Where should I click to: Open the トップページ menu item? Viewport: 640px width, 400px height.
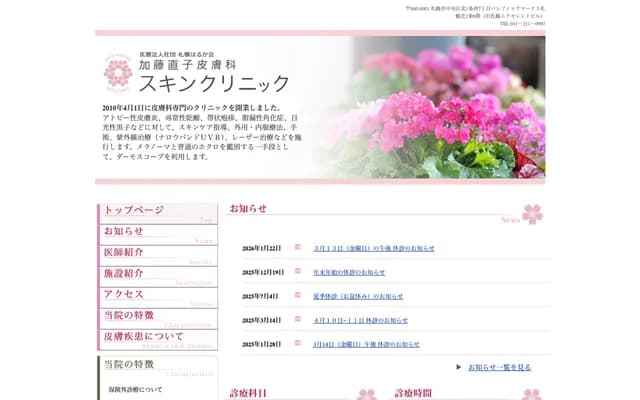[x=158, y=214]
